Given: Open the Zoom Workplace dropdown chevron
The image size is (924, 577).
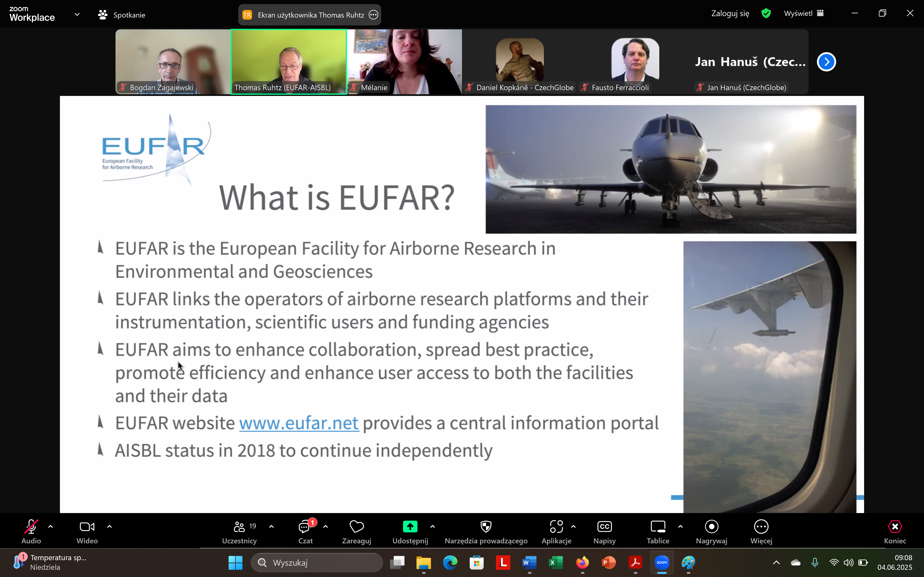Looking at the screenshot, I should point(77,14).
